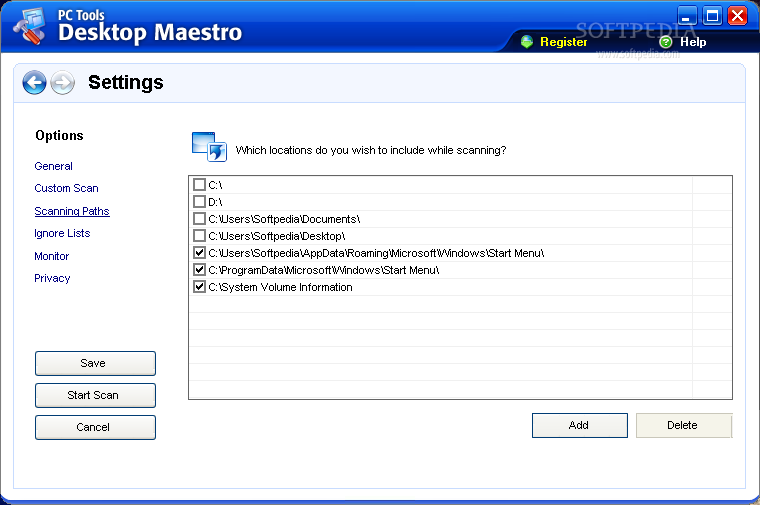Select the D:\ row text
This screenshot has width=760, height=505.
(x=215, y=202)
